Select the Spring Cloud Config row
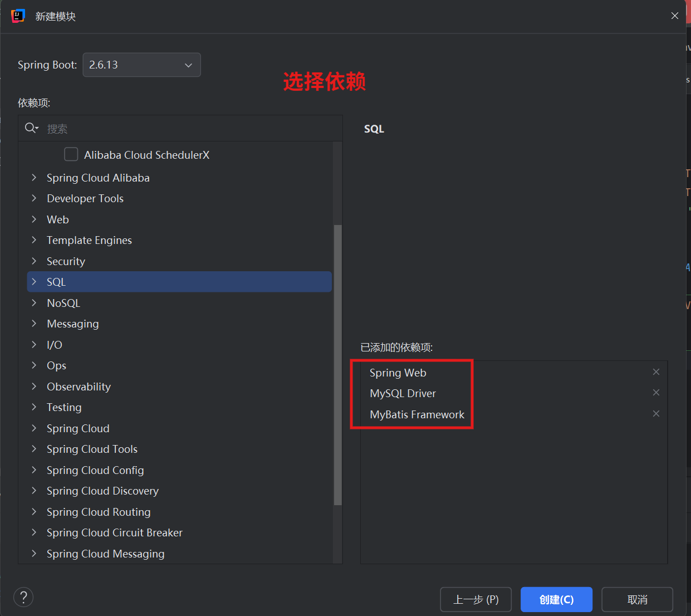 pyautogui.click(x=179, y=470)
